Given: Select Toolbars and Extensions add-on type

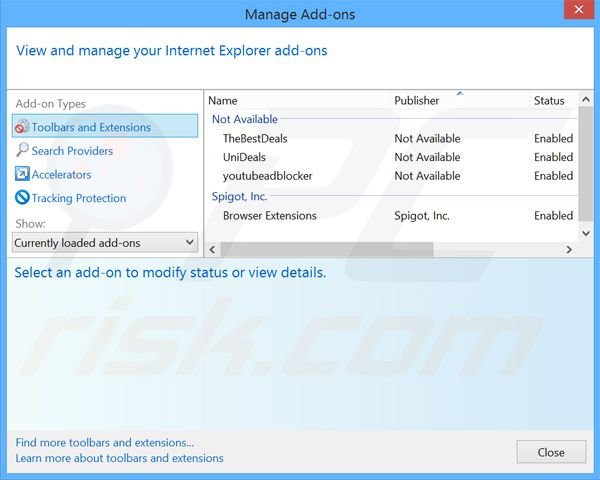Looking at the screenshot, I should pyautogui.click(x=105, y=126).
